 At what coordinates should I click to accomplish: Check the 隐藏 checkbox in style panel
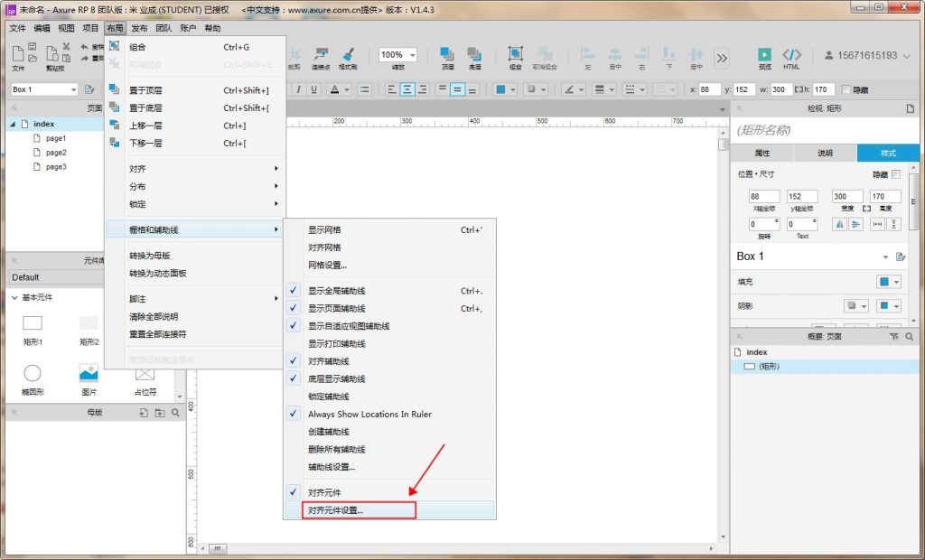896,174
